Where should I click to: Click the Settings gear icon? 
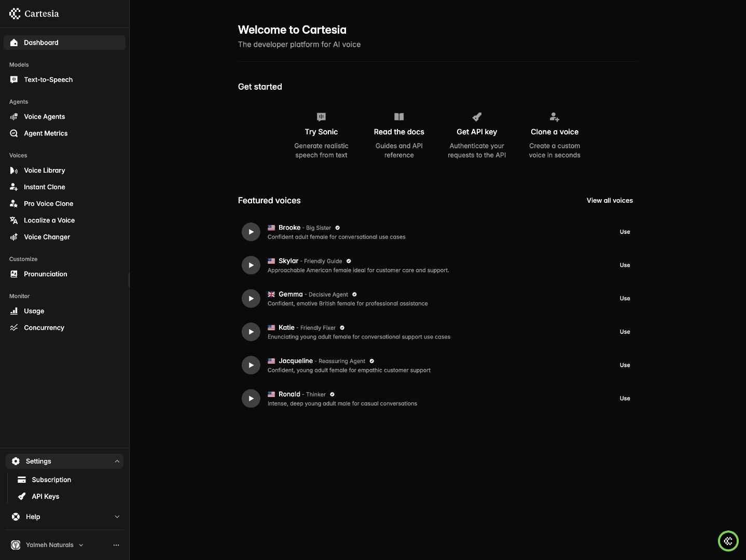(16, 461)
